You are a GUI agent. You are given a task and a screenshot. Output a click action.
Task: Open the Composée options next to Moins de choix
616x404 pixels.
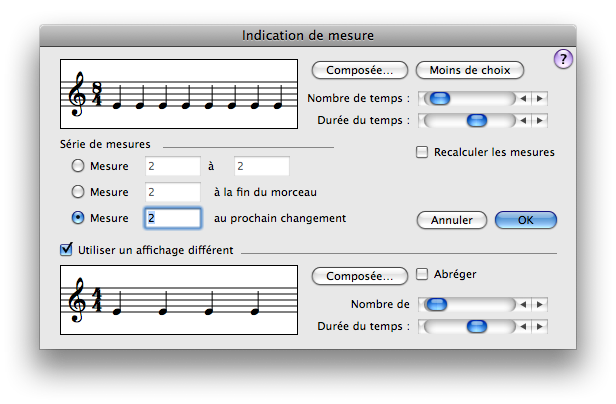pyautogui.click(x=360, y=70)
